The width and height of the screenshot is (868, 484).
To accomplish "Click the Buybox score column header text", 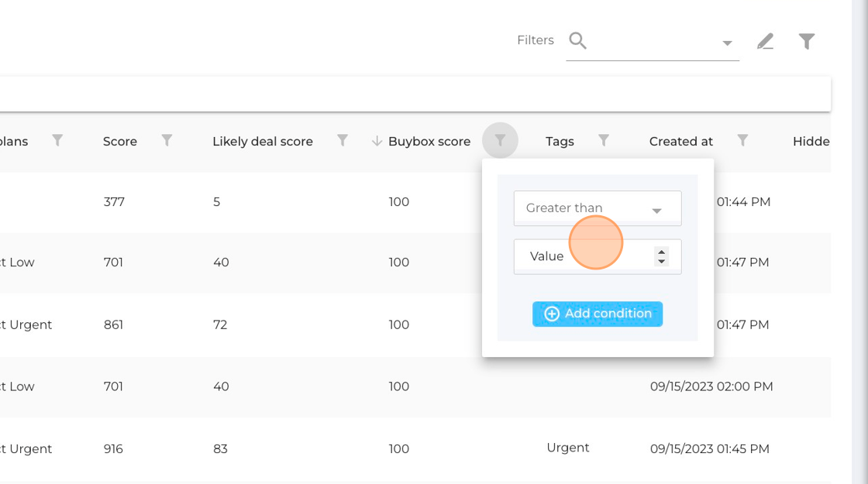I will (429, 142).
